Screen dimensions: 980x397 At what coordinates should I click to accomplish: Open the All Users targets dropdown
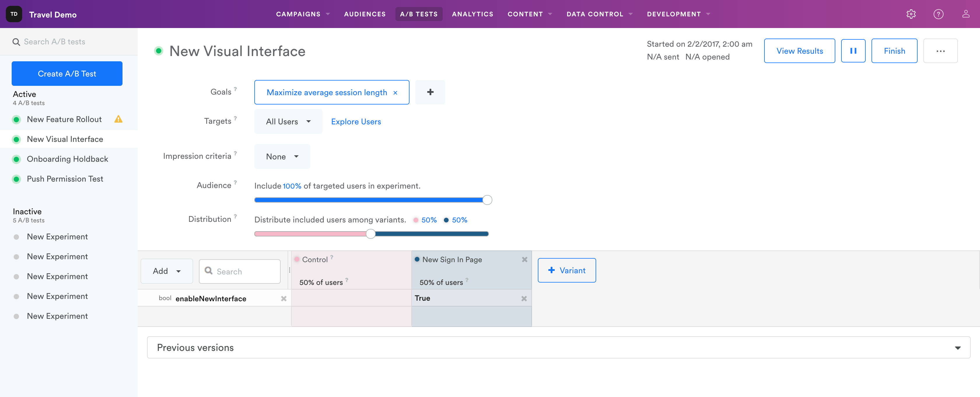coord(288,122)
